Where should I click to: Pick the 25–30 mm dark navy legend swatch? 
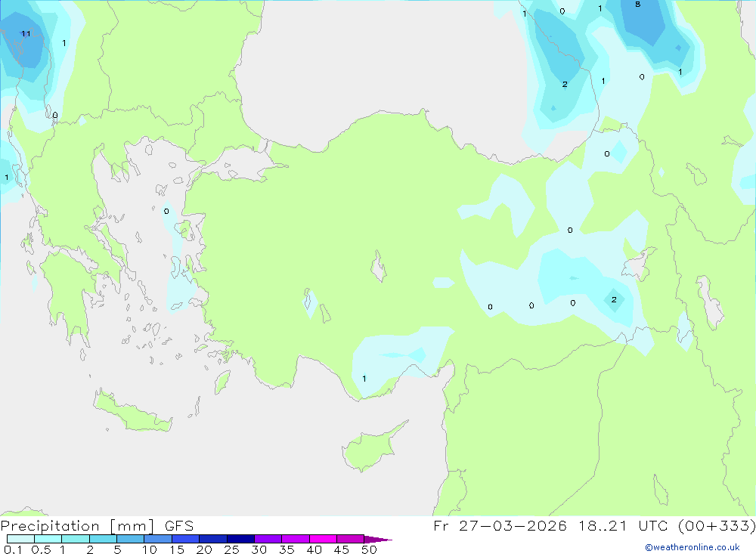(x=240, y=539)
